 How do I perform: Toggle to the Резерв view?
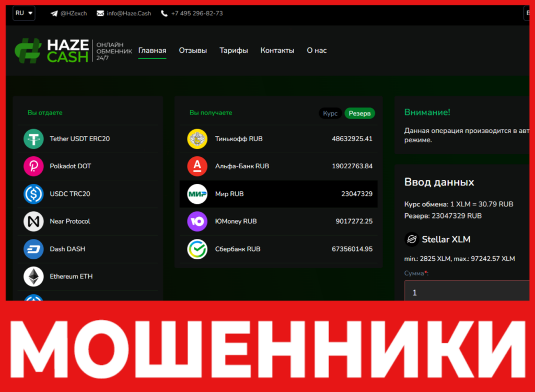tap(359, 113)
